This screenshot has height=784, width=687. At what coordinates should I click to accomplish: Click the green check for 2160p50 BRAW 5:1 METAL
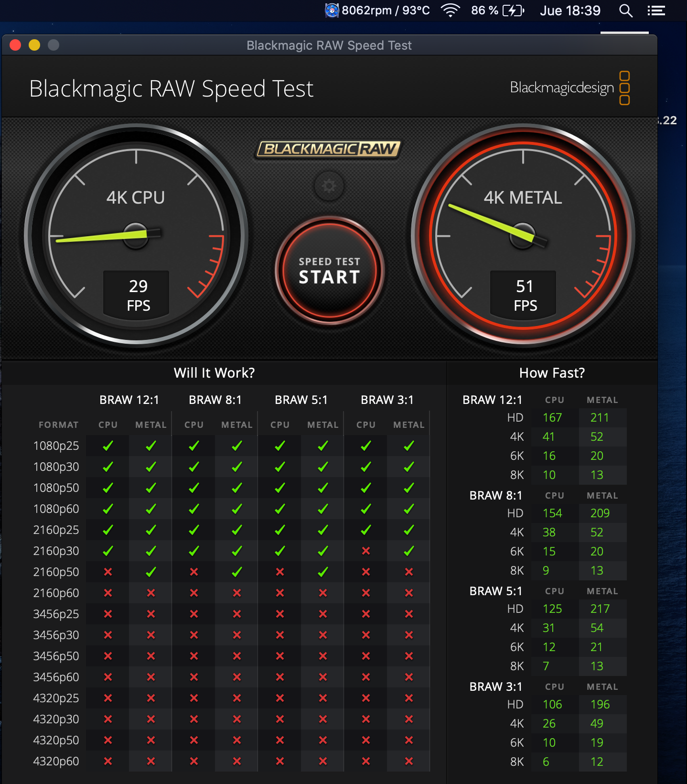(323, 572)
